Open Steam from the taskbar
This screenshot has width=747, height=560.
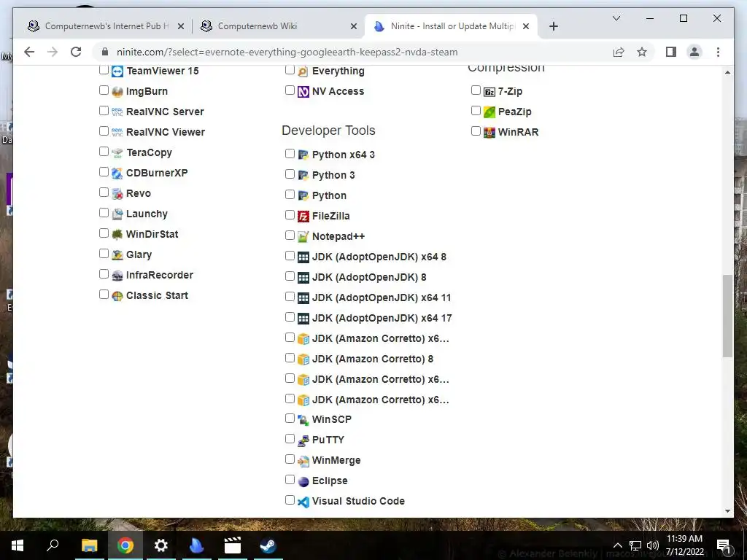click(268, 545)
